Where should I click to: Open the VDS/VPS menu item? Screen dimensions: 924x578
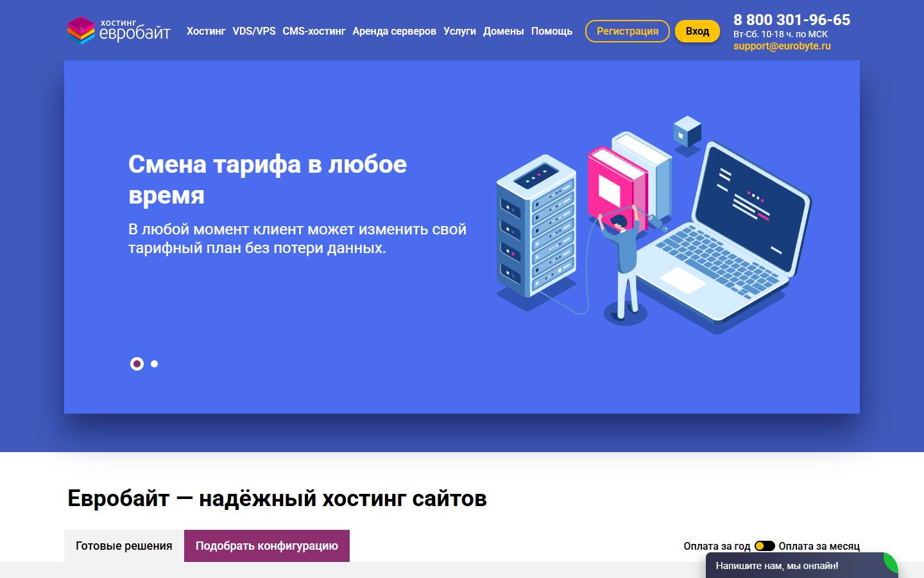[254, 31]
